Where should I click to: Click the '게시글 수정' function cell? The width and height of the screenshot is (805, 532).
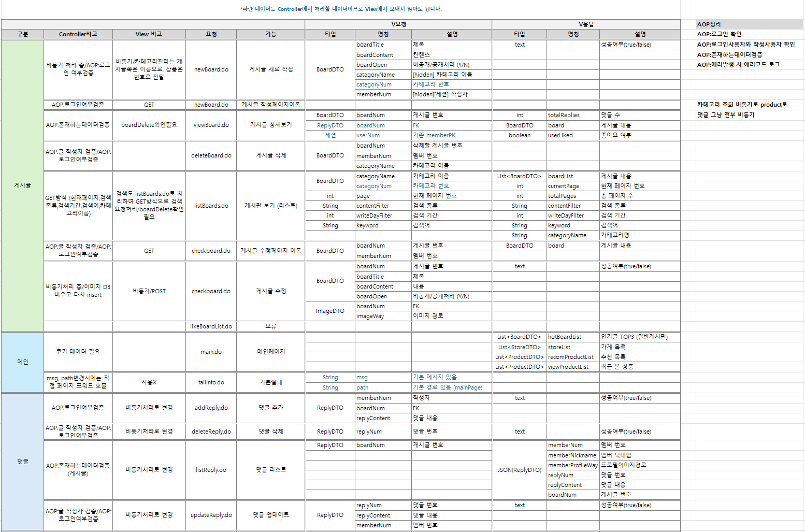click(271, 291)
